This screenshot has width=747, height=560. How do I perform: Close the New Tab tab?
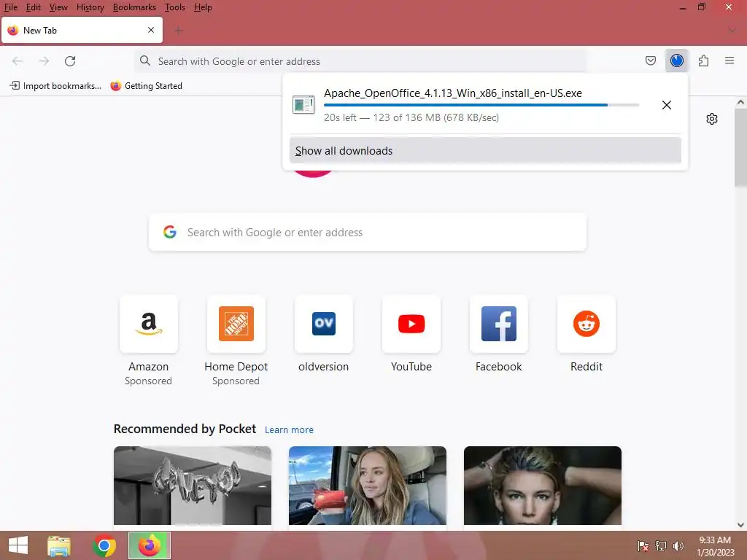[x=151, y=30]
